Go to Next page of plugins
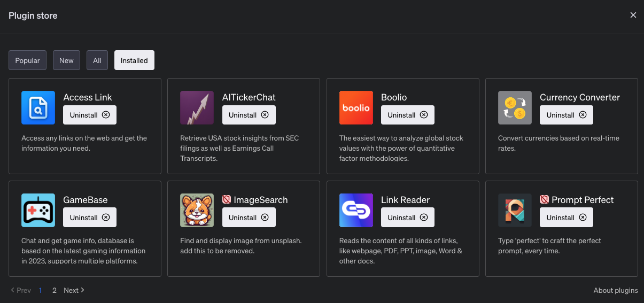Screen dimensions: 644x303 [74, 290]
